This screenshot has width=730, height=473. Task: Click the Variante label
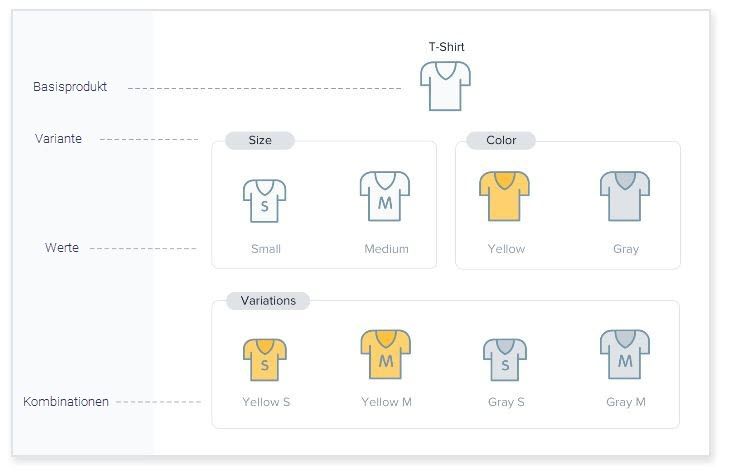click(58, 138)
